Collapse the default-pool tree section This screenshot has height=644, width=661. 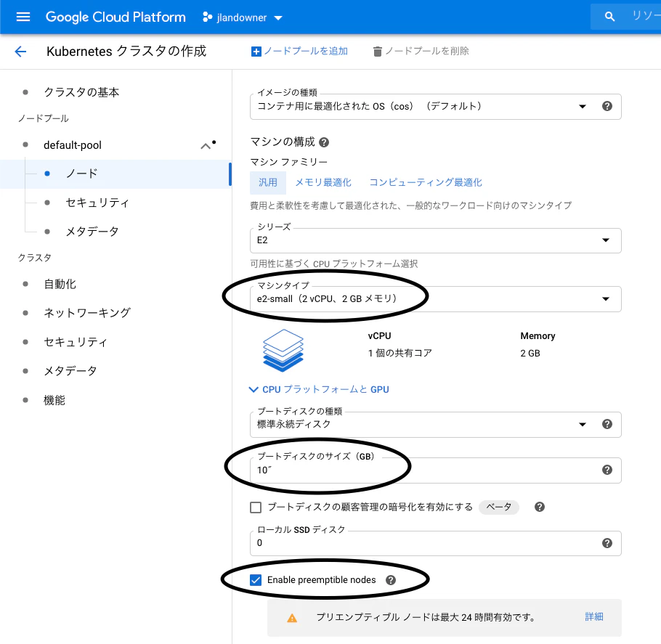click(206, 146)
